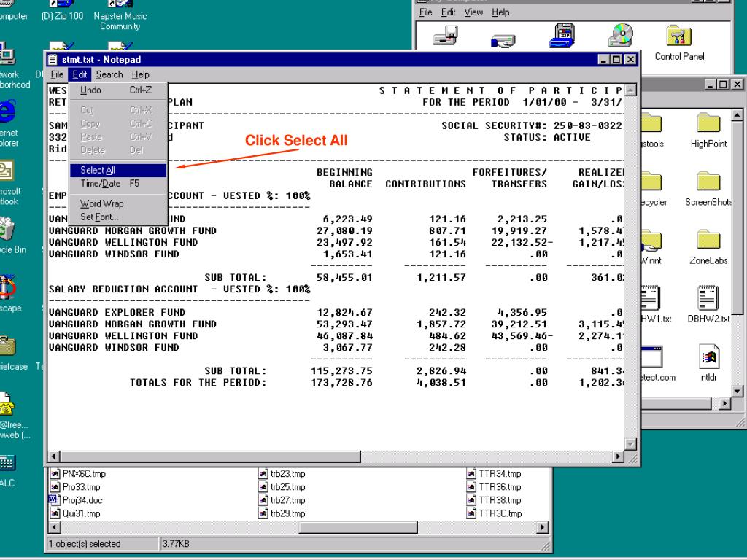Select the TTR34.tmp file
Viewport: 747px width, 560px height.
pyautogui.click(x=471, y=474)
